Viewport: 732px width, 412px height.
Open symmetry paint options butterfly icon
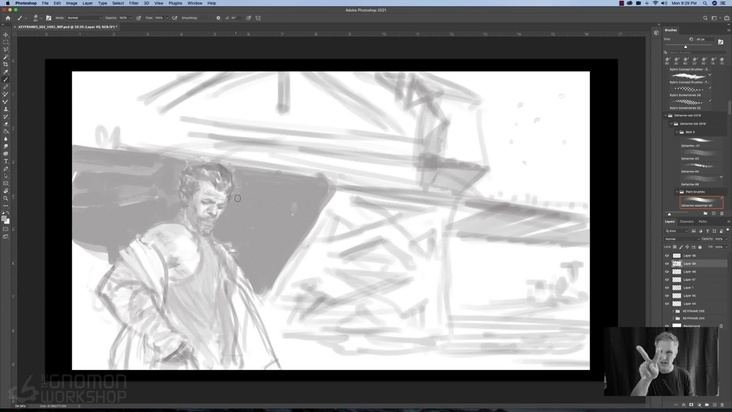[258, 18]
